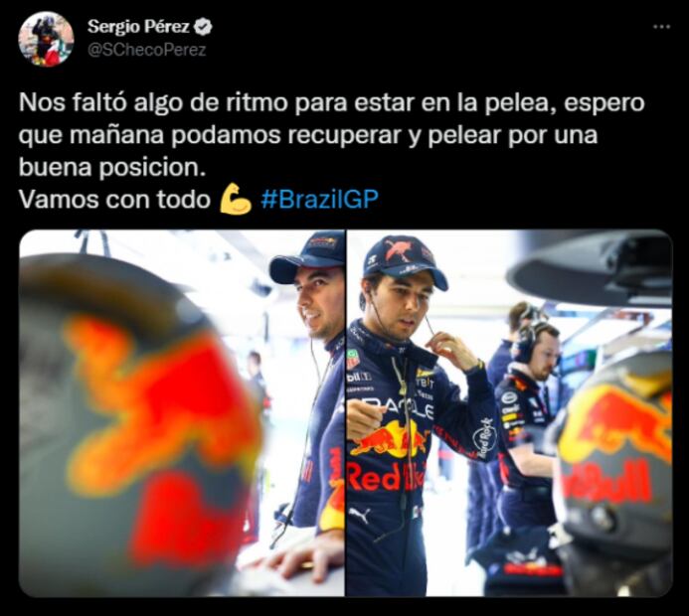Click the Puma logo on the race suit
Screen dimensions: 689x616
pos(360,515)
